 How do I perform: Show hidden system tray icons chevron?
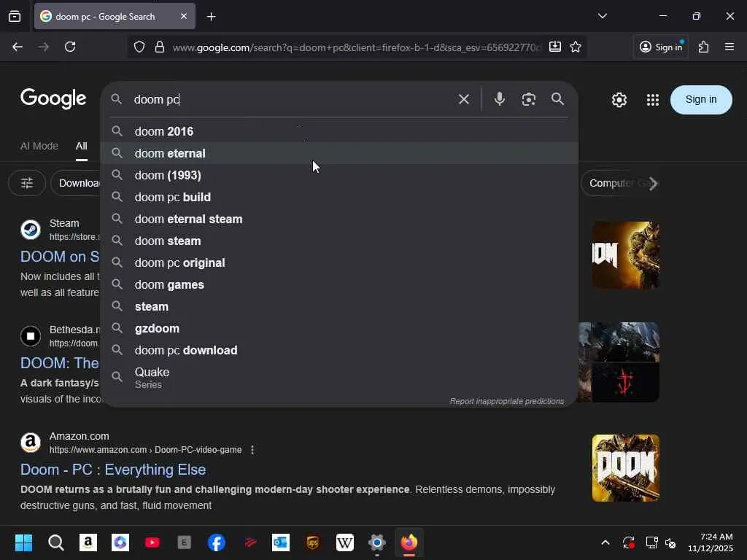pos(605,542)
